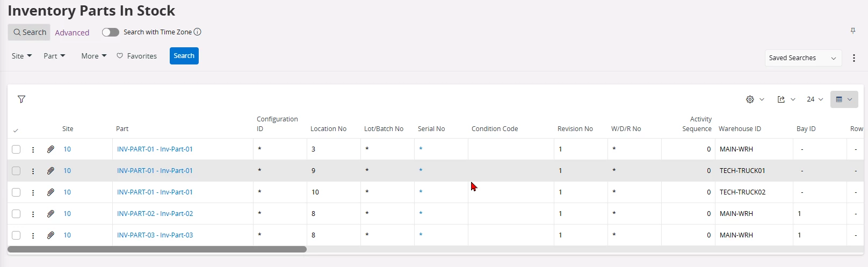Open attachments for TECH-TRUCK02 row
The height and width of the screenshot is (267, 868).
coord(50,192)
